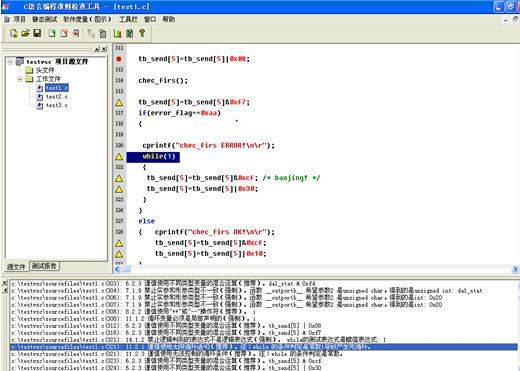Click the greyed-out copy toolbar icon
520x371 pixels.
pyautogui.click(x=91, y=33)
